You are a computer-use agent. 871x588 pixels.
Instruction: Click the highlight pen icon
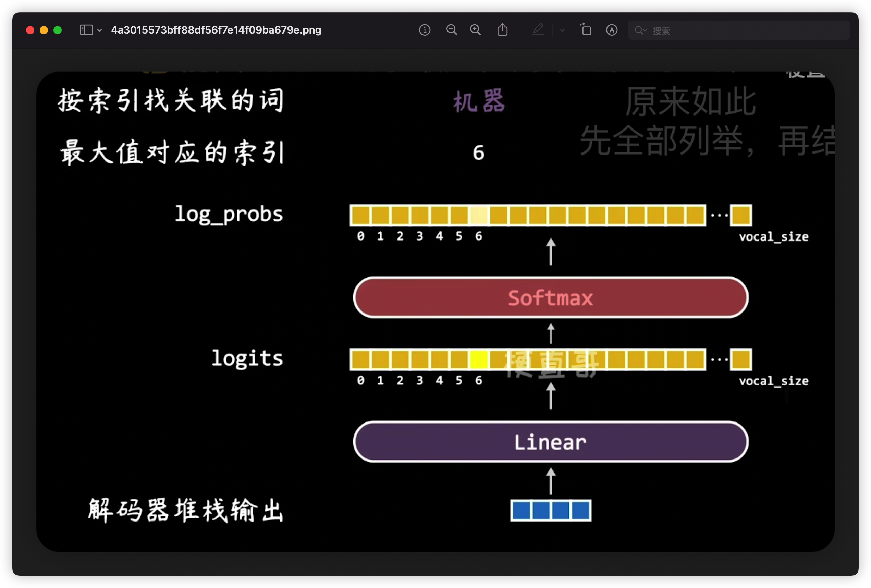point(538,29)
